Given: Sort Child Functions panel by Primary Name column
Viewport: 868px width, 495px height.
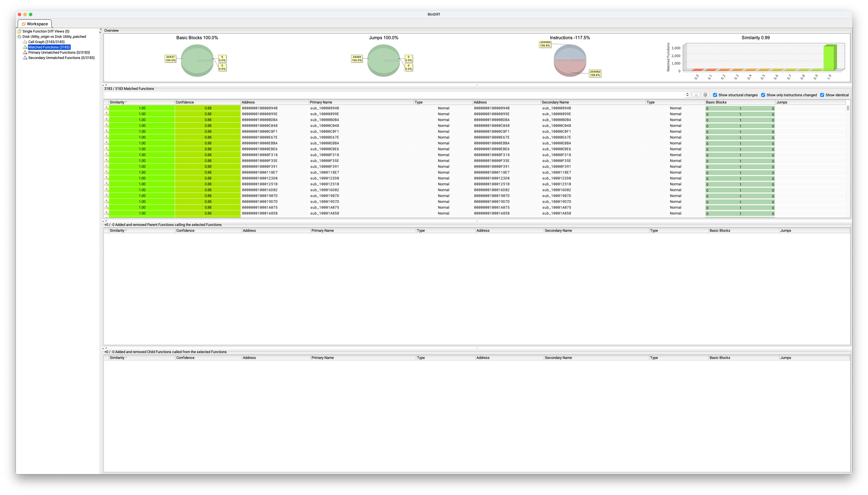Looking at the screenshot, I should tap(363, 358).
